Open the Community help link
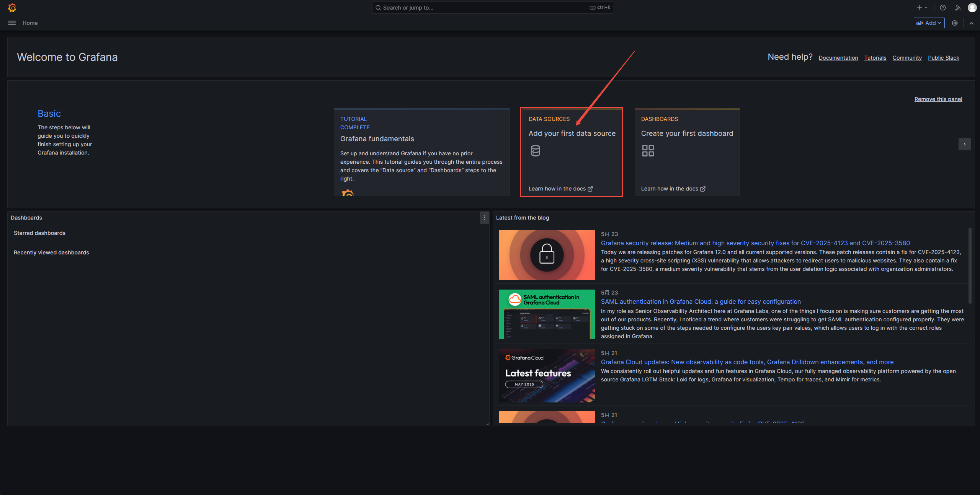 (907, 58)
